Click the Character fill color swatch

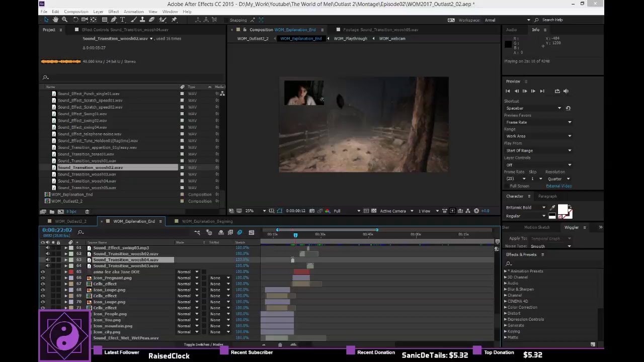coord(562,209)
